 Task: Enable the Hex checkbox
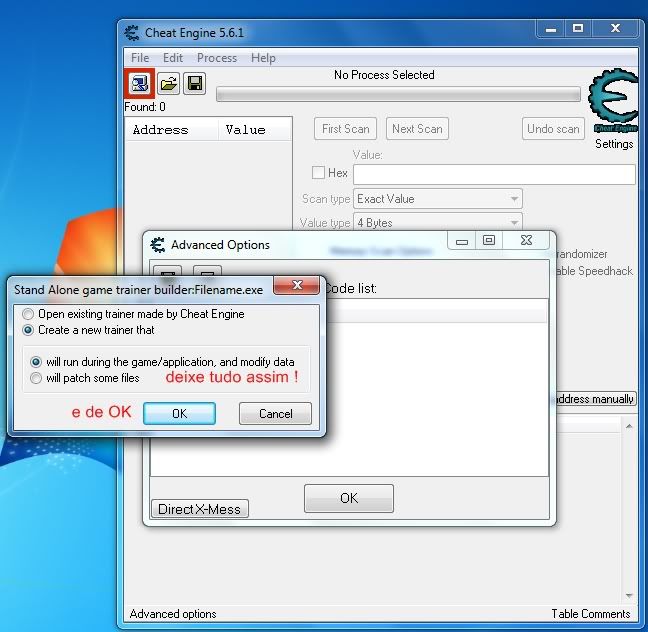[319, 173]
